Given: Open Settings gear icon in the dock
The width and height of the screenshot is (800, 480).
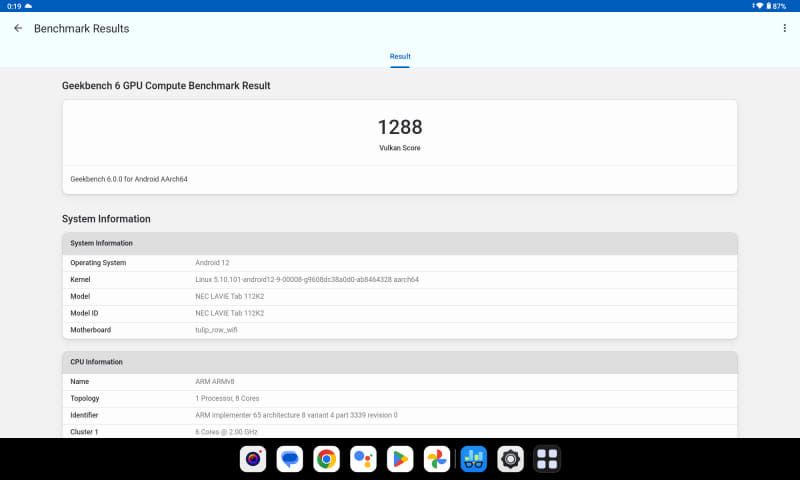Looking at the screenshot, I should (510, 459).
